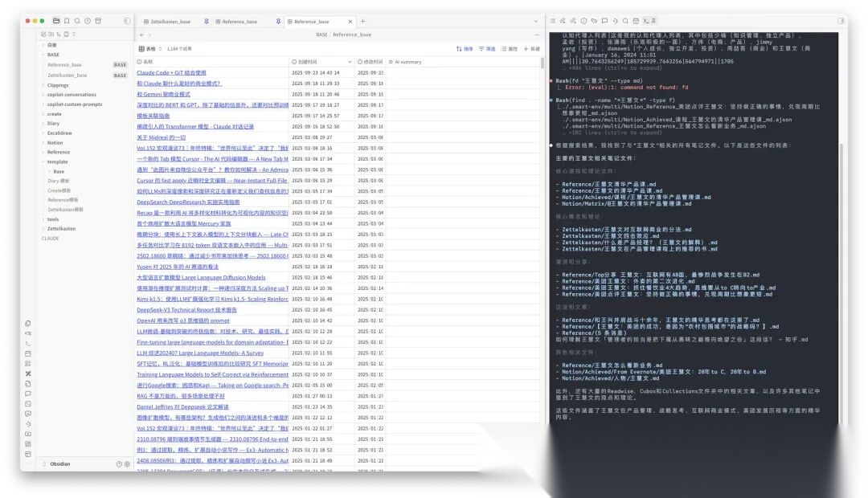Toggle pin on second Reference_base tab
This screenshot has width=868, height=498.
click(278, 21)
